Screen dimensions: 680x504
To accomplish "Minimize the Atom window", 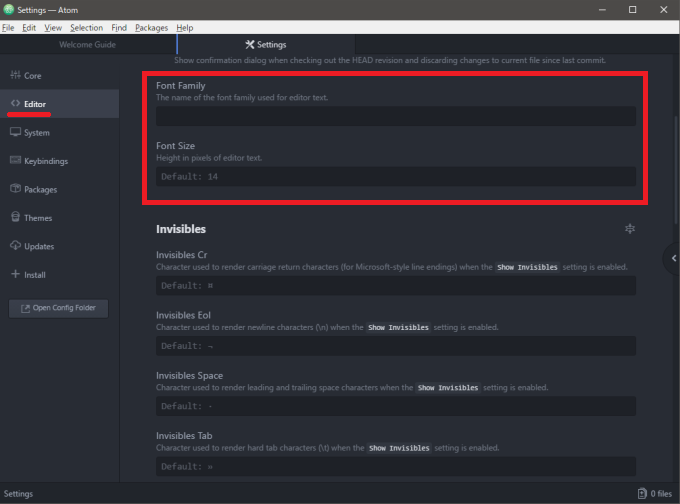I will 602,10.
